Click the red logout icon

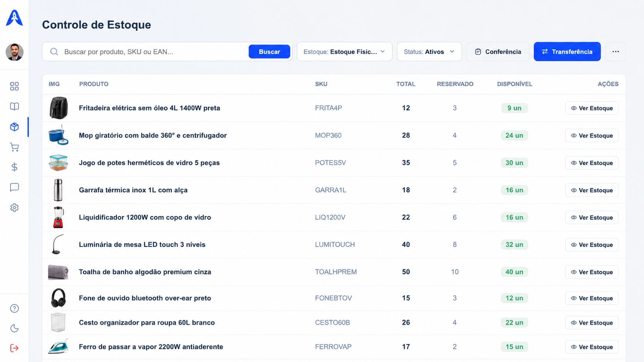(14, 348)
